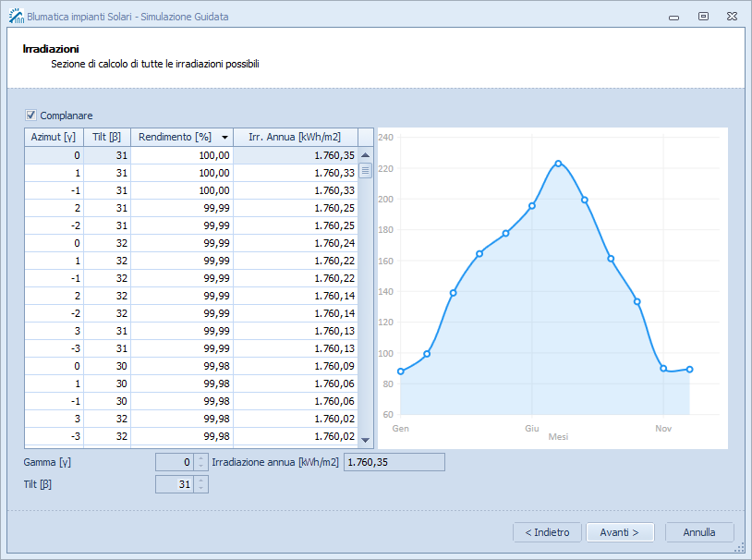
Task: Click the Irradiazione annua kWh/m2 value field
Action: point(394,461)
